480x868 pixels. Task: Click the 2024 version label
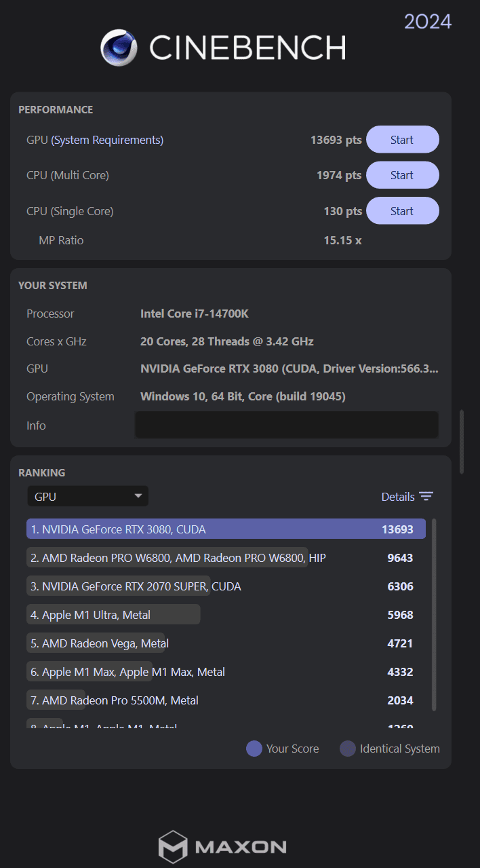pyautogui.click(x=428, y=22)
